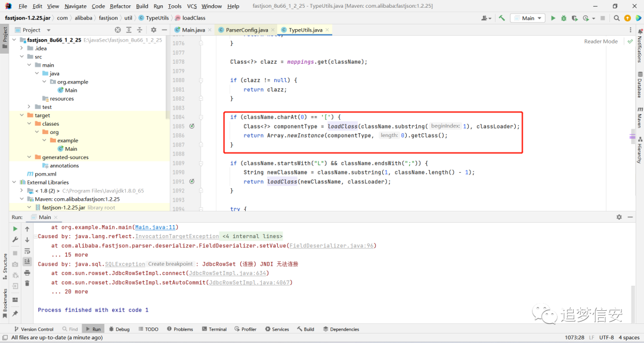Rerun Main in Run panel

pos(15,229)
